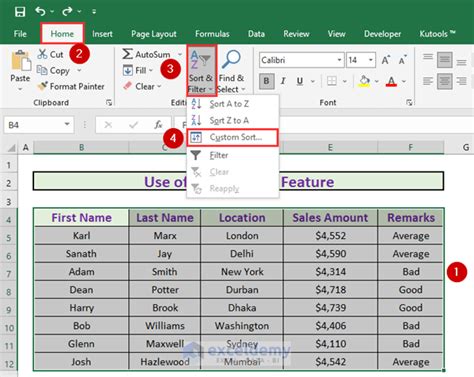Click the Cut button
Viewport: 474px width, 377px height.
pyautogui.click(x=51, y=54)
